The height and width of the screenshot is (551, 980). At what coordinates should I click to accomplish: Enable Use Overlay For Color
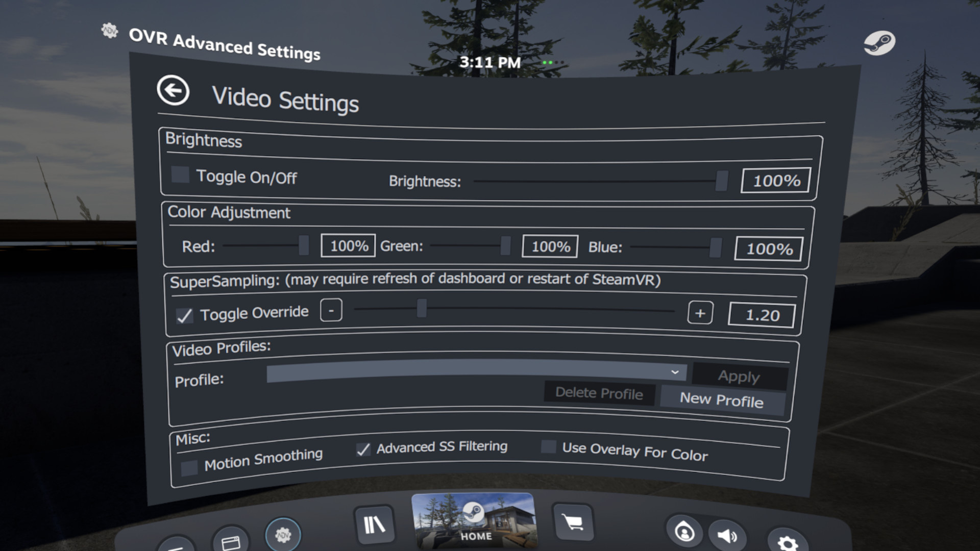[x=548, y=446]
